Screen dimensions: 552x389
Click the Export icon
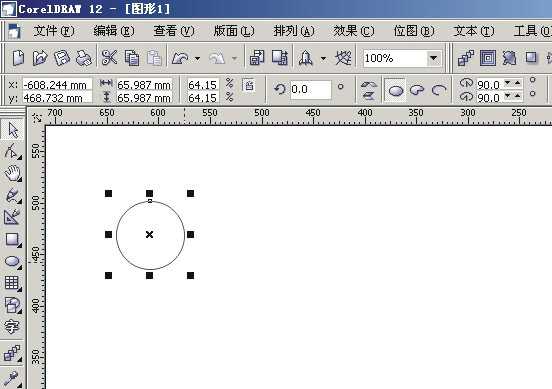280,58
